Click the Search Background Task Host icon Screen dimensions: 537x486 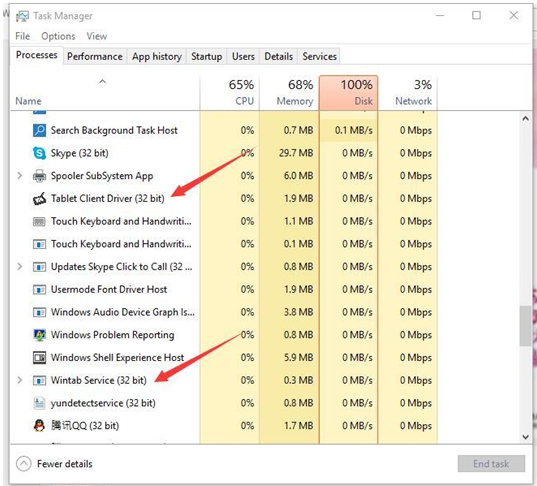(x=39, y=130)
